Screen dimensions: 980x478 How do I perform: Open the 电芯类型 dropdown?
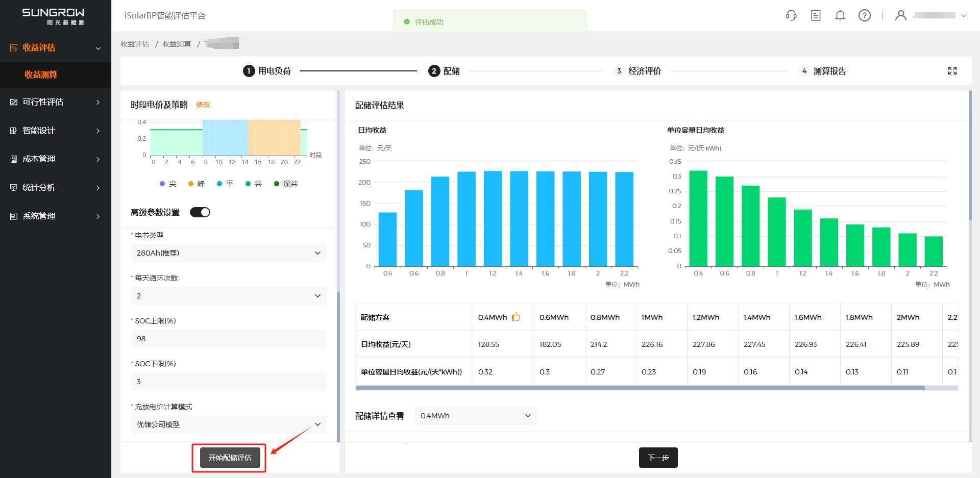[228, 253]
